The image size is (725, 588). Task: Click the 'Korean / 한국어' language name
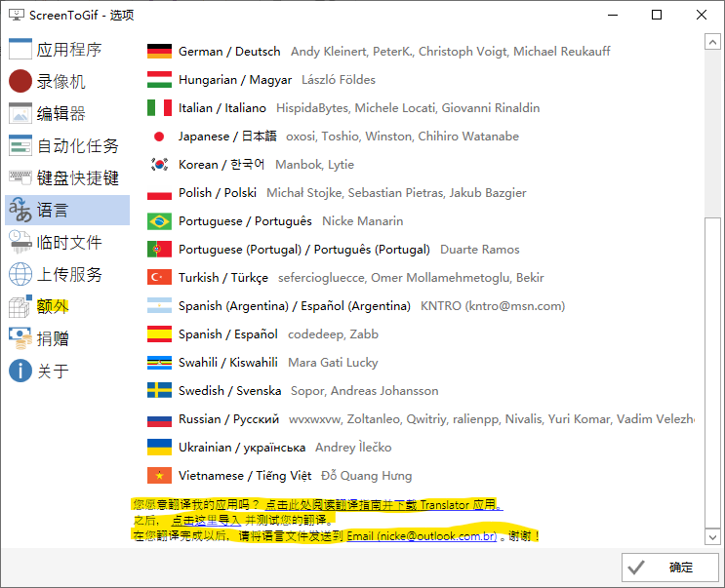click(x=222, y=165)
